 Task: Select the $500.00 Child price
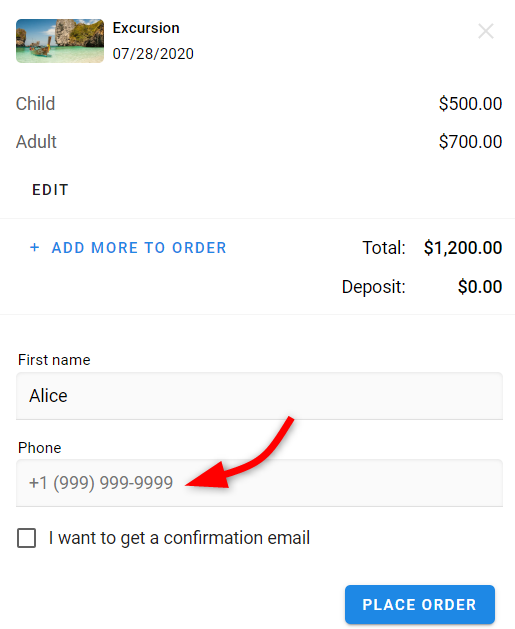[470, 104]
